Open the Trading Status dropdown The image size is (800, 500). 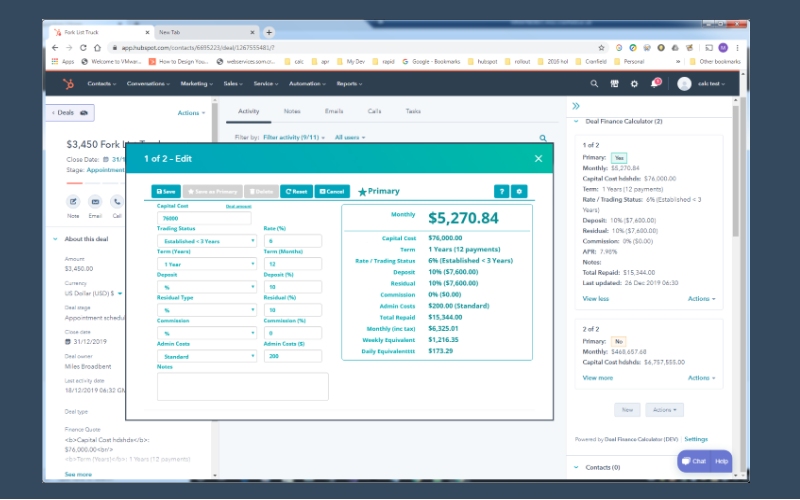(x=206, y=241)
